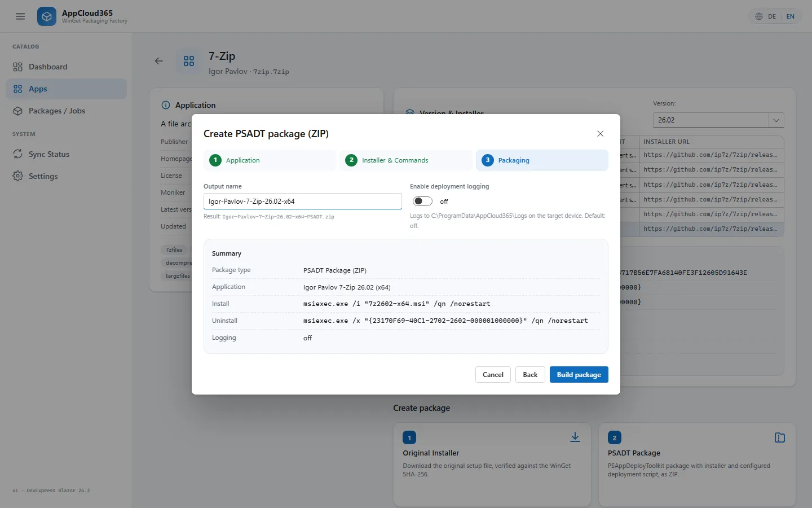This screenshot has height=508, width=812.
Task: Click the Apps sidebar icon
Action: (x=18, y=89)
